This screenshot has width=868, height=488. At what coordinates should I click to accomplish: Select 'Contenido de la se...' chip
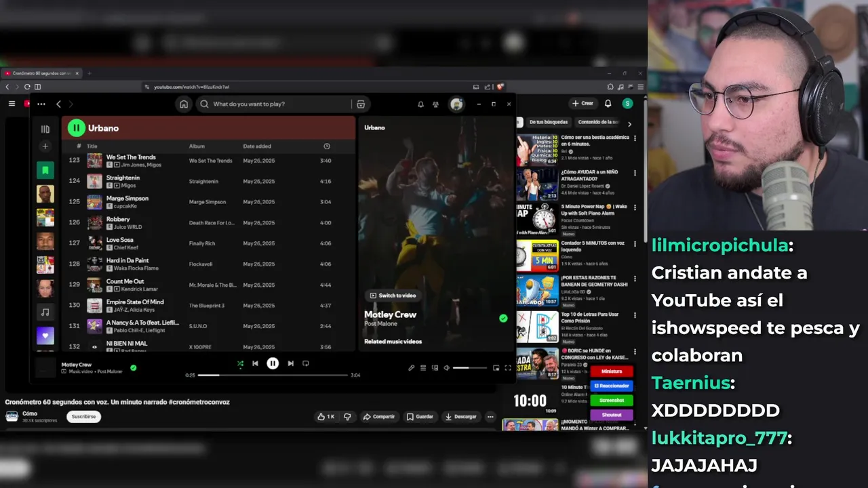598,123
